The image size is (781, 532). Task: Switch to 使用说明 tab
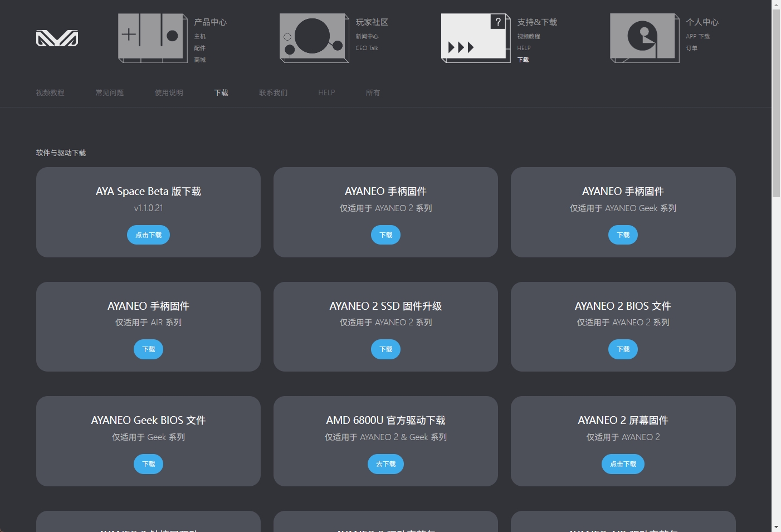(x=169, y=92)
